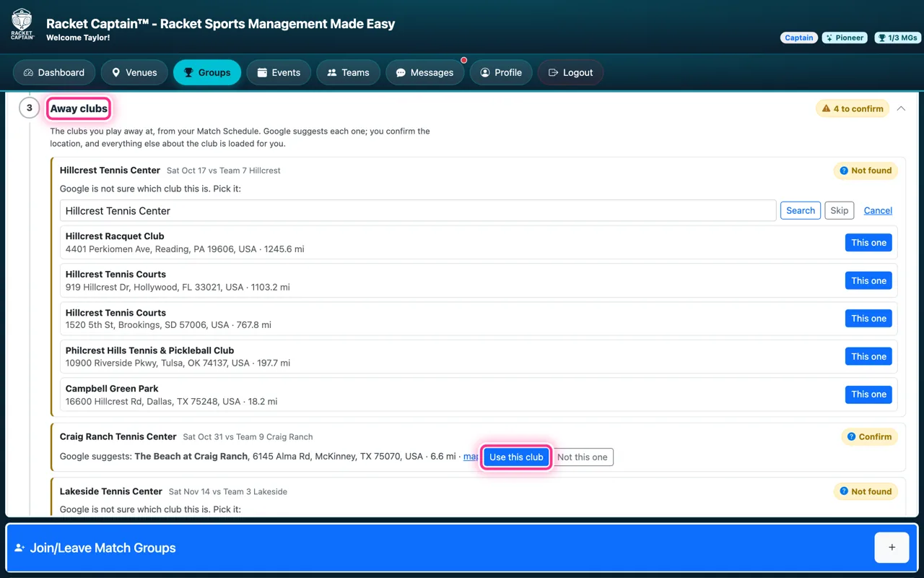Open the Dashboard nav tab

click(x=54, y=72)
